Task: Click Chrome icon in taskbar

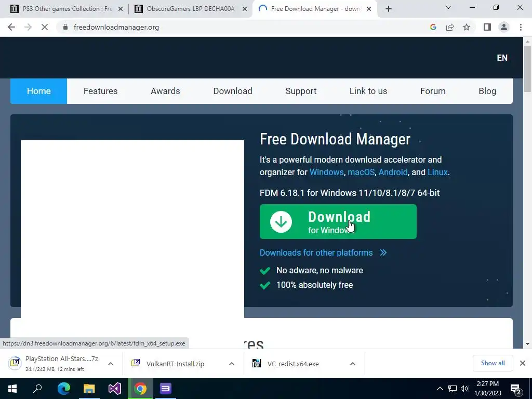Action: click(x=140, y=389)
